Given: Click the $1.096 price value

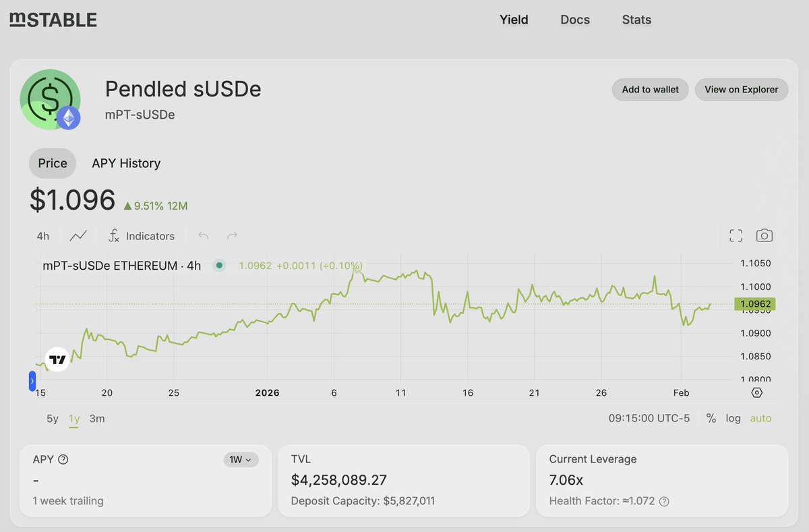Looking at the screenshot, I should click(x=73, y=200).
